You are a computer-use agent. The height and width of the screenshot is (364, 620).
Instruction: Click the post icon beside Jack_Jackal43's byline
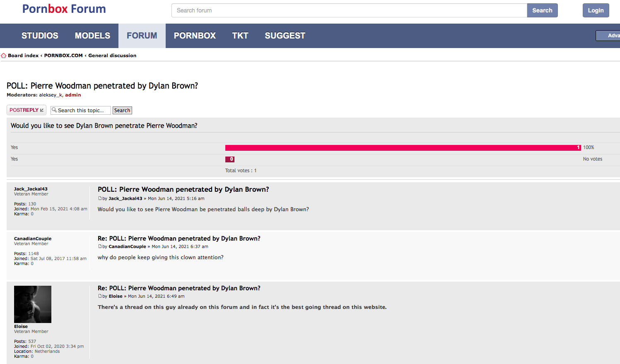point(100,198)
